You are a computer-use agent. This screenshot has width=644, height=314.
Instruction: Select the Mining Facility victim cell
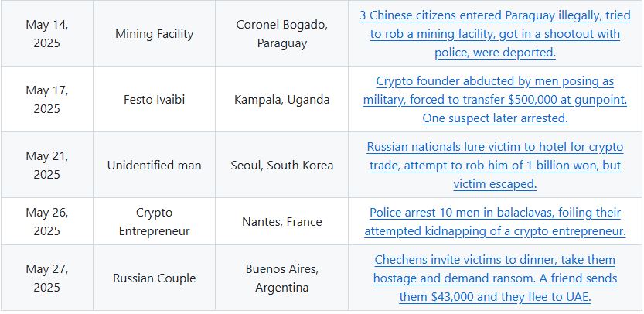(155, 34)
